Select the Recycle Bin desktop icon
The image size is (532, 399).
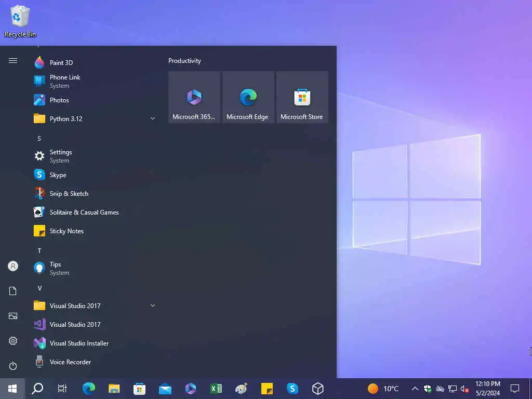click(x=20, y=21)
